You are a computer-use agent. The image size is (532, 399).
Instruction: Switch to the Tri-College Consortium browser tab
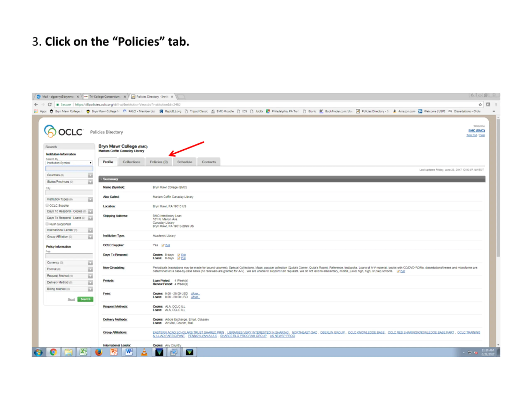coord(105,97)
